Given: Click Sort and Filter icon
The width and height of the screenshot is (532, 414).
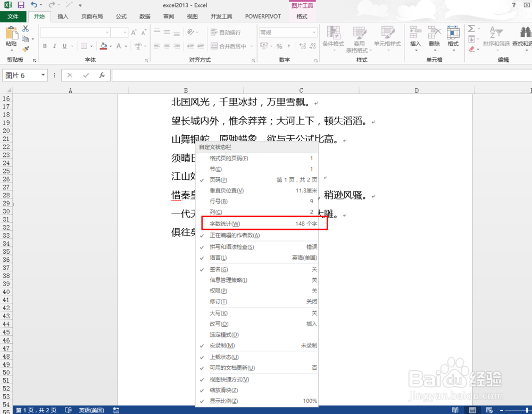Looking at the screenshot, I should point(496,32).
